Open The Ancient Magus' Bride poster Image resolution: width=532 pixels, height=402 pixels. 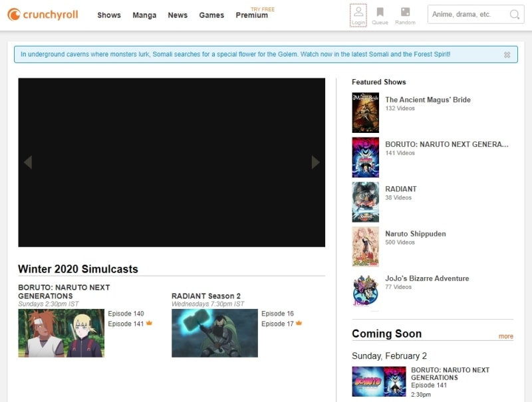pos(365,113)
